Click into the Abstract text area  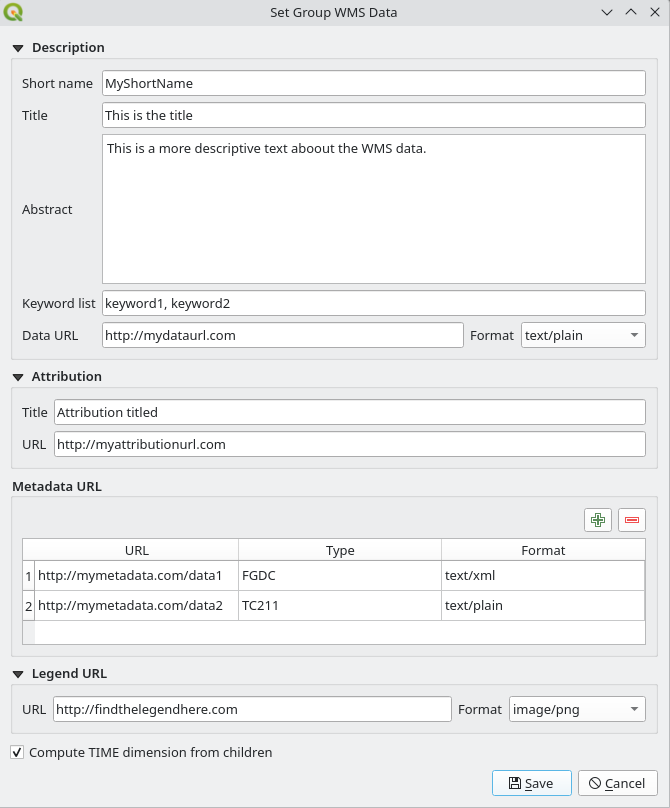(x=373, y=209)
